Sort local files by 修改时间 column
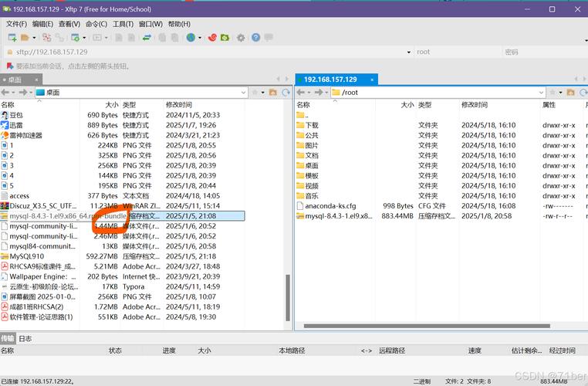This screenshot has width=588, height=386. click(x=204, y=105)
